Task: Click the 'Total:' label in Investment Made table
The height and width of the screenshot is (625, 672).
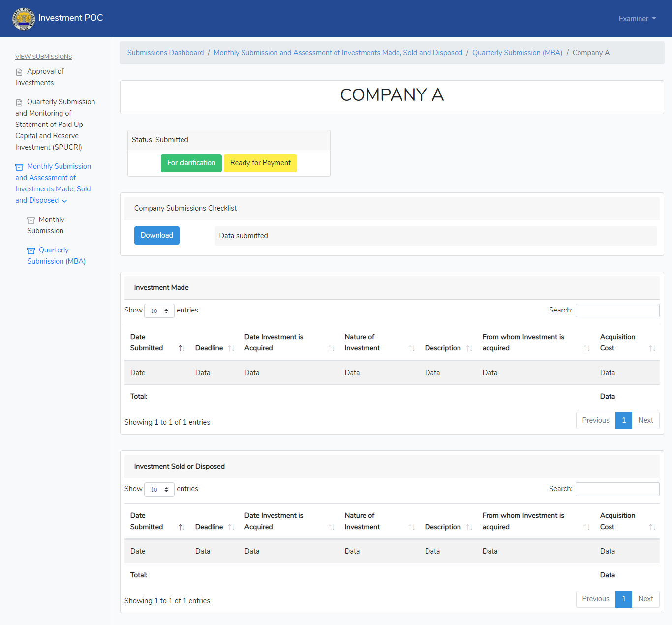Action: (139, 396)
